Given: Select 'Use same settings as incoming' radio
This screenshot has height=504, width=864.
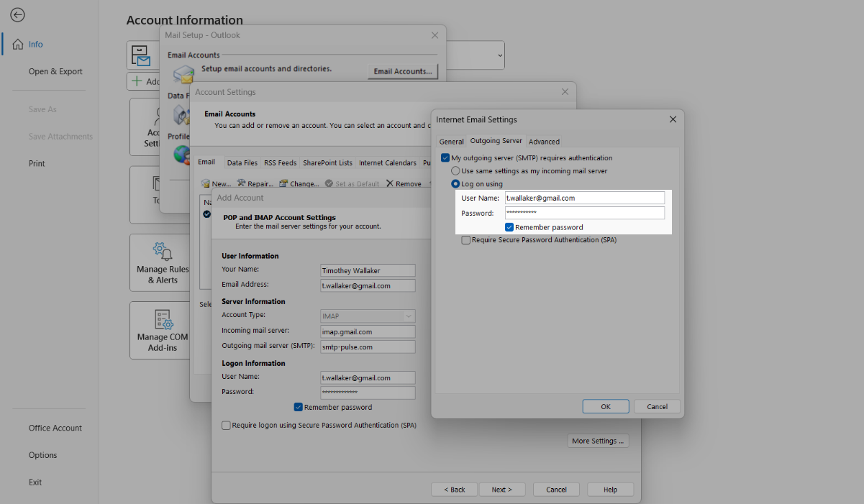Looking at the screenshot, I should [x=455, y=171].
